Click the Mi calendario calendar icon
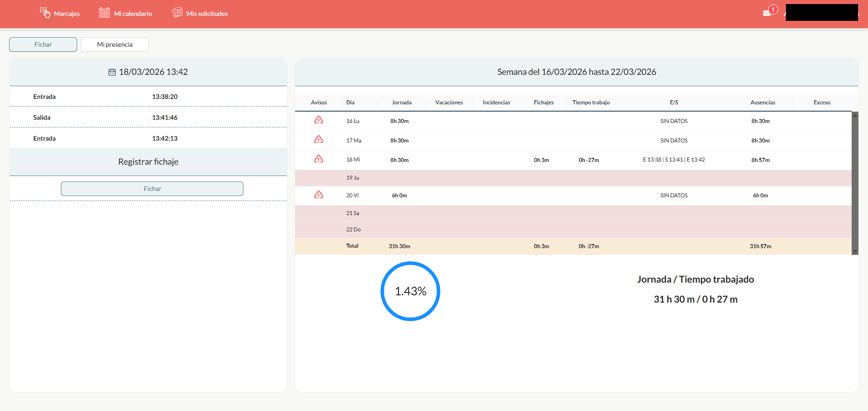The height and width of the screenshot is (411, 868). pyautogui.click(x=104, y=13)
